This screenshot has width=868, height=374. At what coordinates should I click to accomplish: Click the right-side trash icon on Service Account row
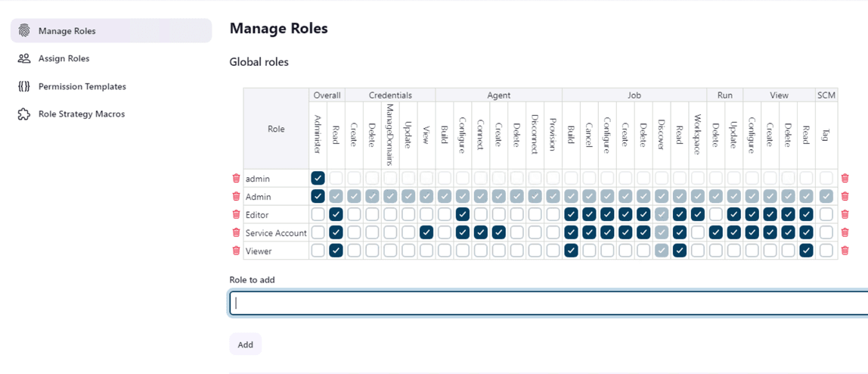pos(845,233)
